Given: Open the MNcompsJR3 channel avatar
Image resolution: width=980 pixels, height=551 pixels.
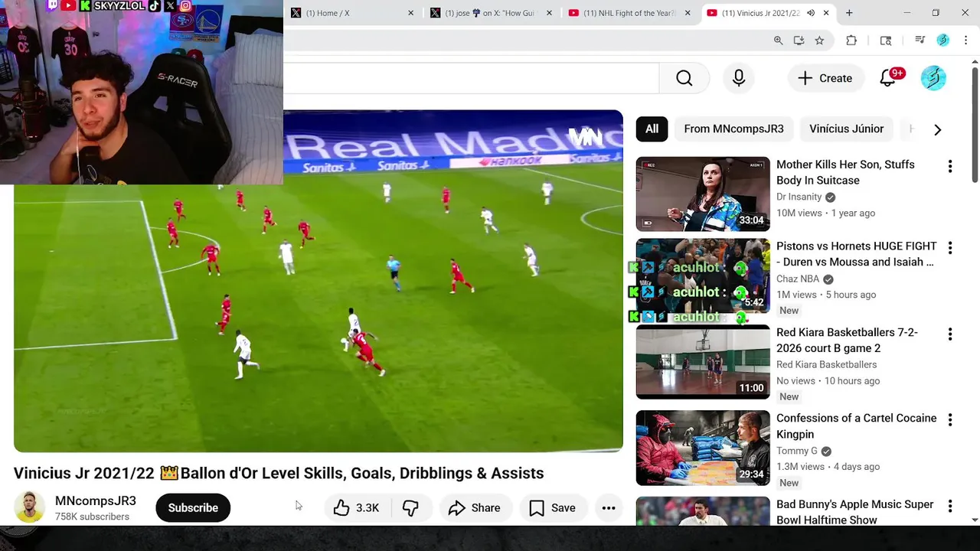Looking at the screenshot, I should [x=29, y=508].
